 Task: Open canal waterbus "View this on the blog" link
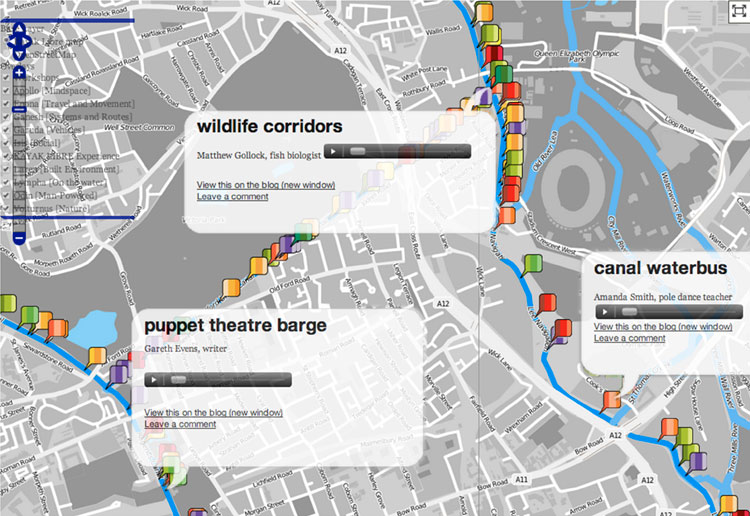point(663,327)
